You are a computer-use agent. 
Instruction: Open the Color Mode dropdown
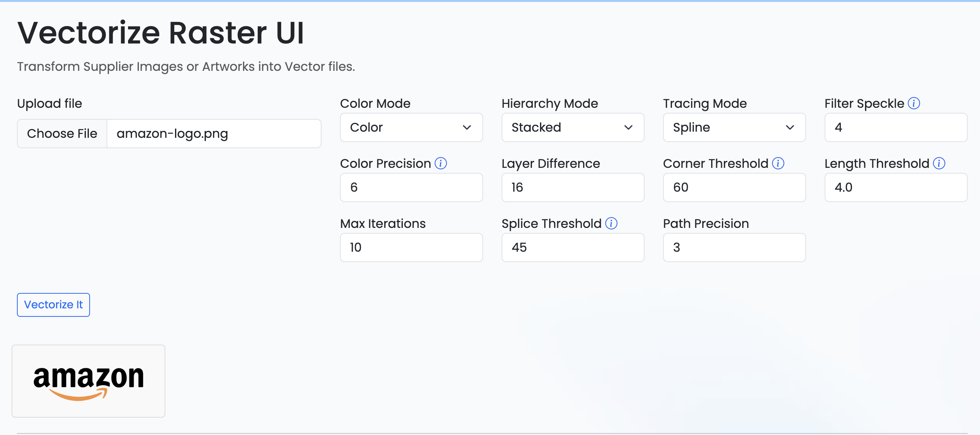tap(411, 127)
